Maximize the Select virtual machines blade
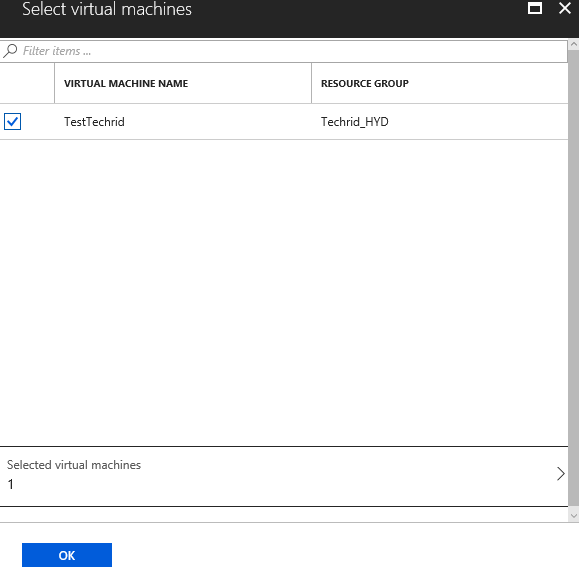579x575 pixels. (535, 8)
